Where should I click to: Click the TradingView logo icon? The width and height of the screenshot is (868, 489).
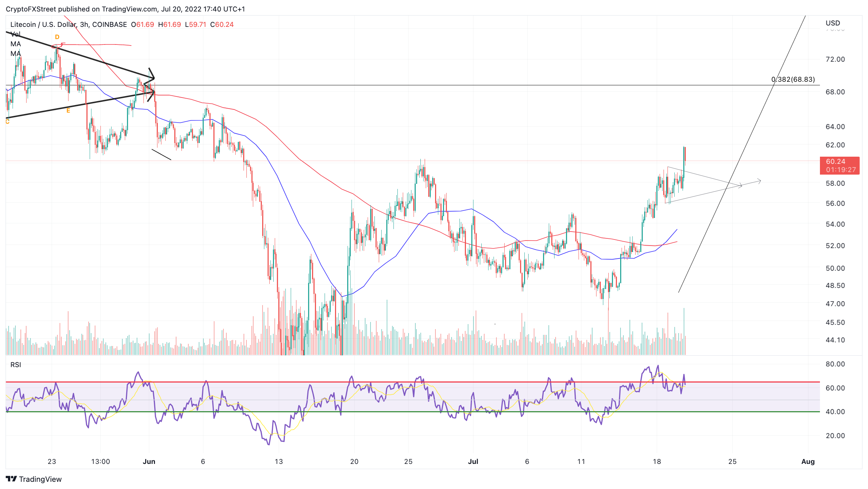coord(11,479)
